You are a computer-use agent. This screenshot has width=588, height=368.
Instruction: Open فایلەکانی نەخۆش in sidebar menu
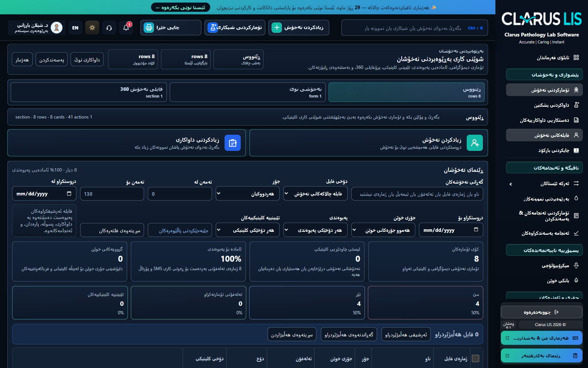(544, 135)
